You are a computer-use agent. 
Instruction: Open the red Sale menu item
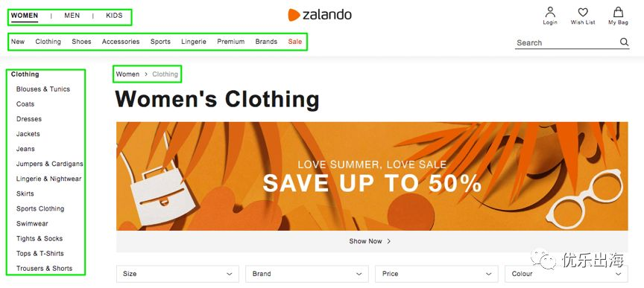point(295,42)
